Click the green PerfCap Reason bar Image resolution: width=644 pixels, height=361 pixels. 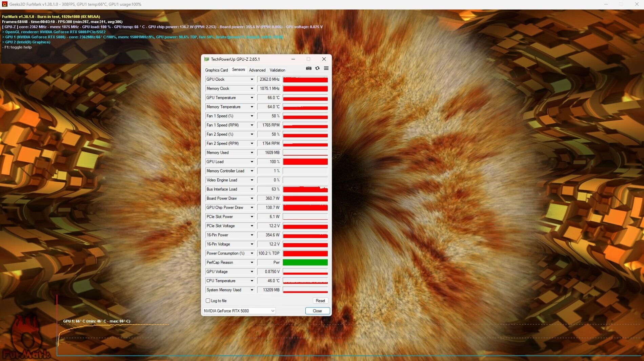click(305, 262)
